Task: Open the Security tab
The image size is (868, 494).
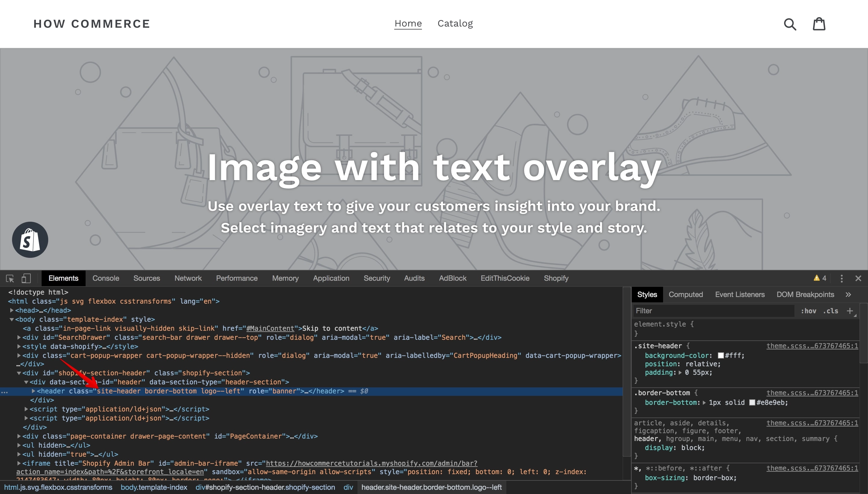Action: click(377, 278)
